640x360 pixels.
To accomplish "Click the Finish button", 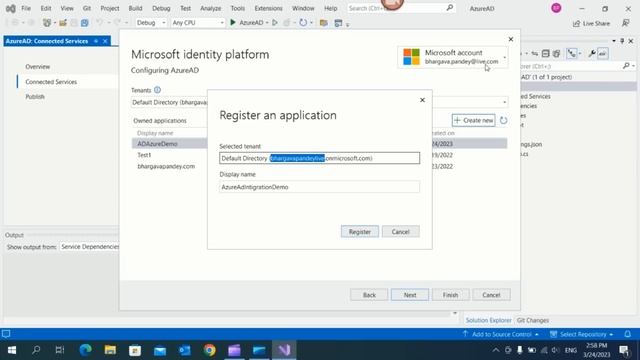I will click(x=450, y=295).
